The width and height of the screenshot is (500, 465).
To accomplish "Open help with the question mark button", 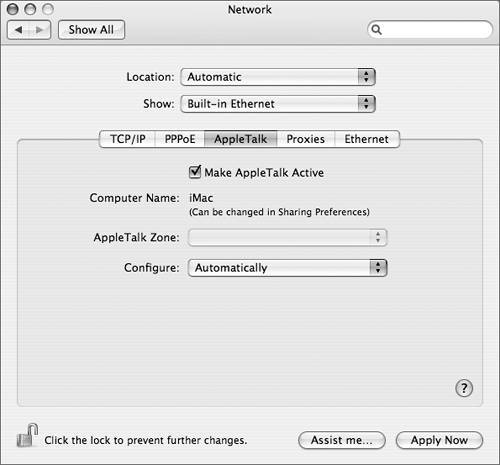I will (464, 388).
